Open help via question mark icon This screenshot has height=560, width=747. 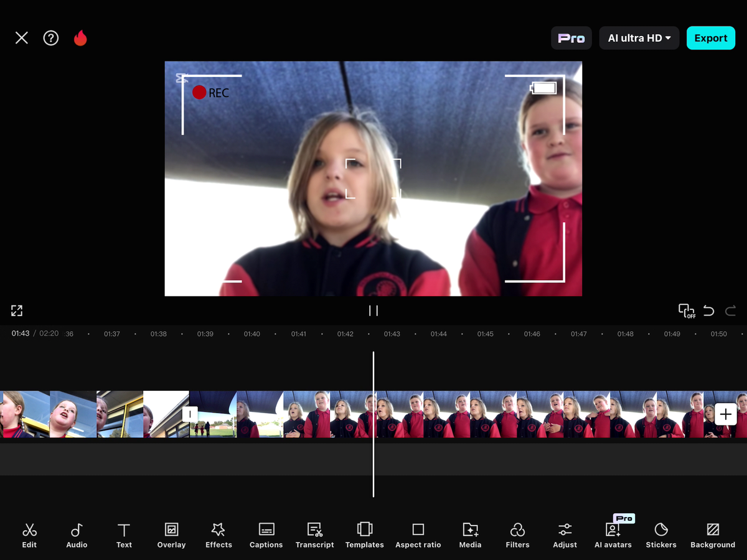click(x=51, y=38)
